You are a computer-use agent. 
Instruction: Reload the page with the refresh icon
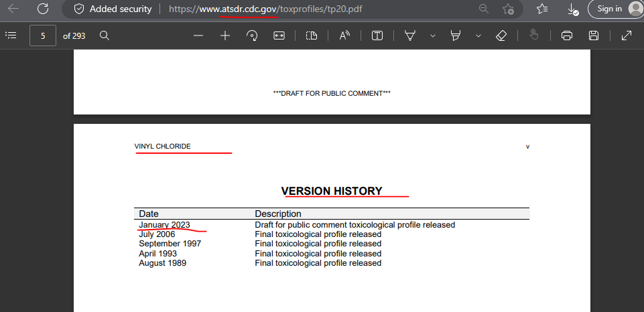point(43,9)
